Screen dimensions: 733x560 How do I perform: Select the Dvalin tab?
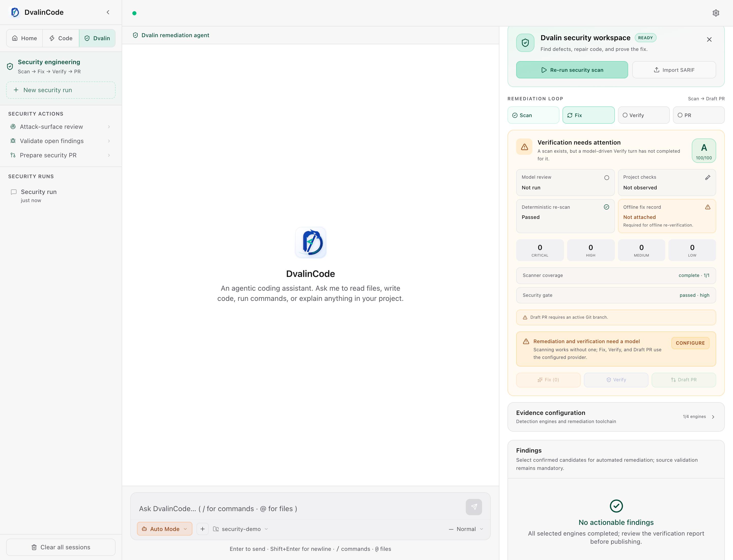(97, 38)
